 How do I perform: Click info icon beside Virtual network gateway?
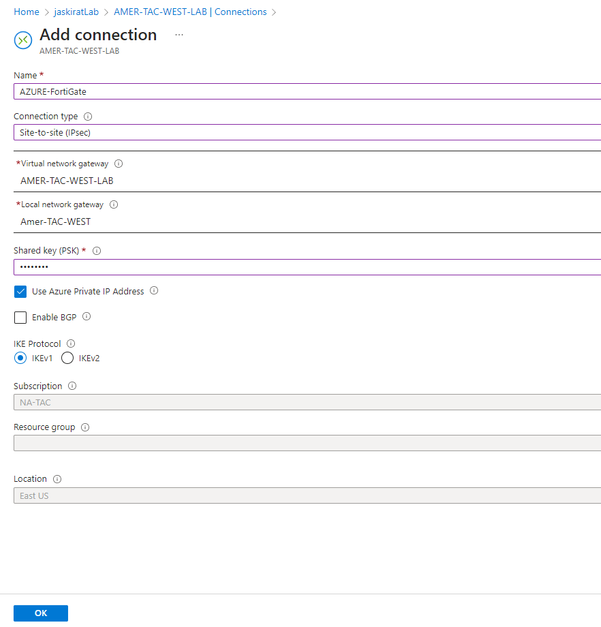coord(119,163)
